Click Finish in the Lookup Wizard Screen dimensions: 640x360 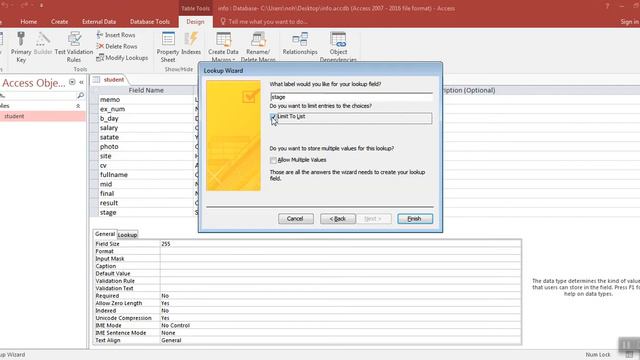pyautogui.click(x=415, y=219)
